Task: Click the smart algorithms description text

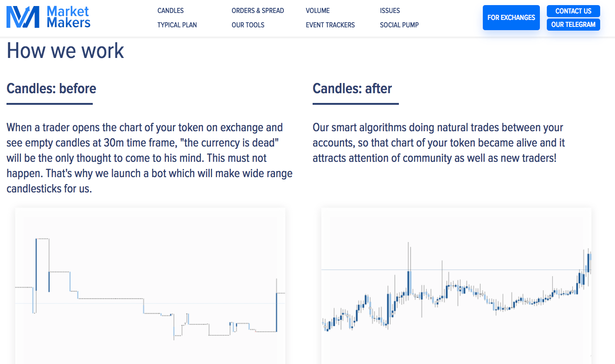Action: click(x=438, y=143)
